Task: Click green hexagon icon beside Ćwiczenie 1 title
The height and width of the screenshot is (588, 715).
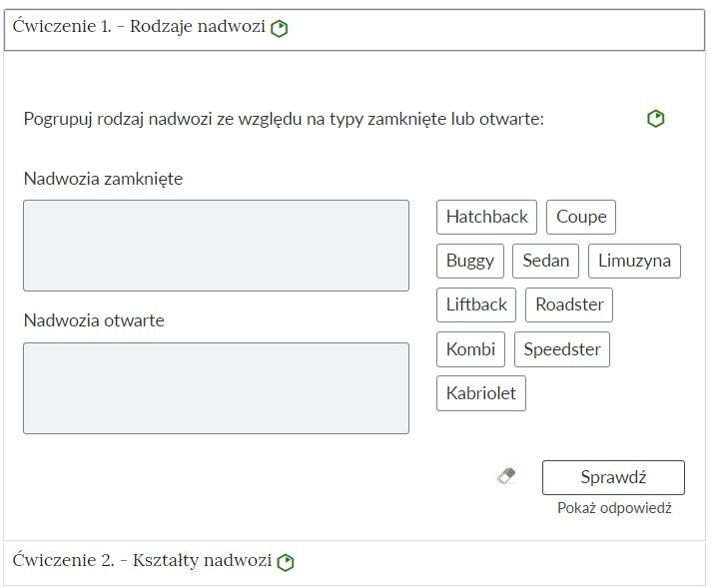Action: [280, 28]
